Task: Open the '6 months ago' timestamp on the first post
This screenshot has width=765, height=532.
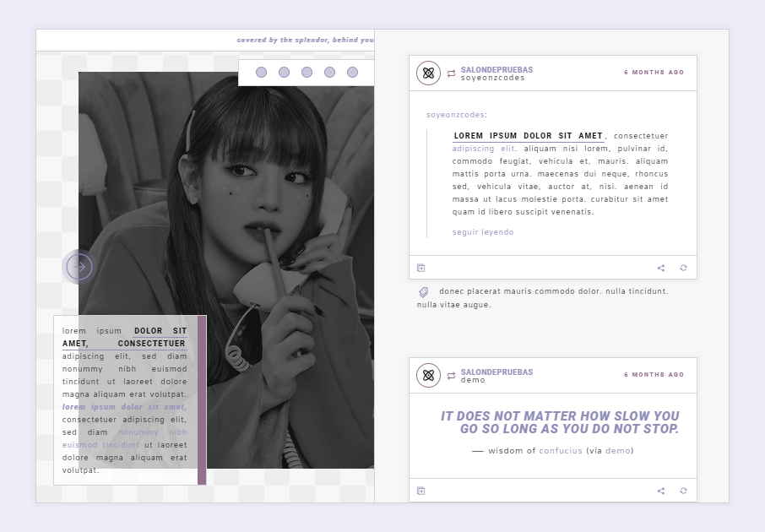Action: click(x=654, y=73)
